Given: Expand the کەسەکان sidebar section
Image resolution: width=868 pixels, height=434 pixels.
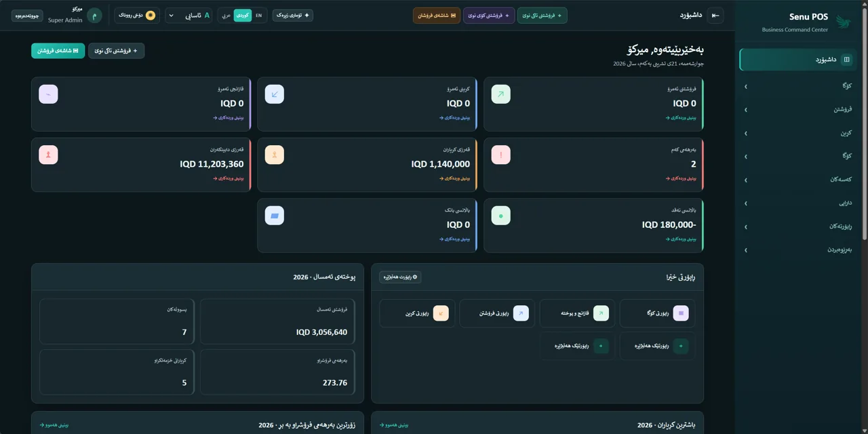Looking at the screenshot, I should coord(798,180).
